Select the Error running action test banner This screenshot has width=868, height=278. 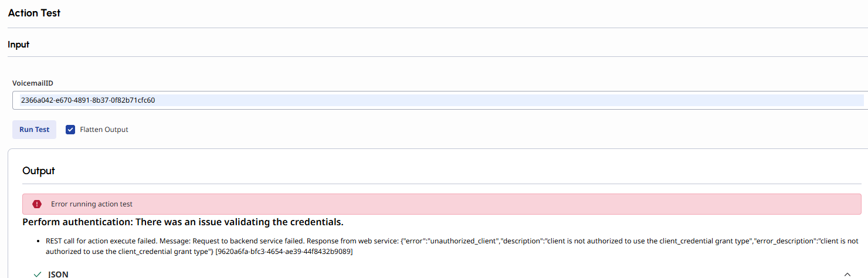(441, 204)
